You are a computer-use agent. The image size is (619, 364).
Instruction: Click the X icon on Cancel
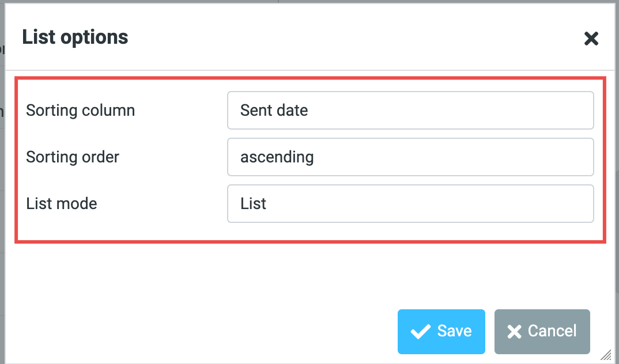[514, 331]
